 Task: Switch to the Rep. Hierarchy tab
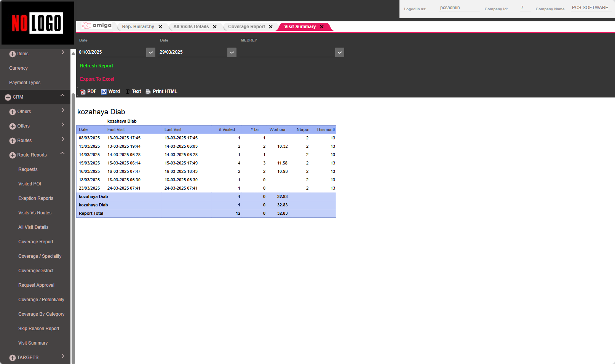click(x=138, y=27)
